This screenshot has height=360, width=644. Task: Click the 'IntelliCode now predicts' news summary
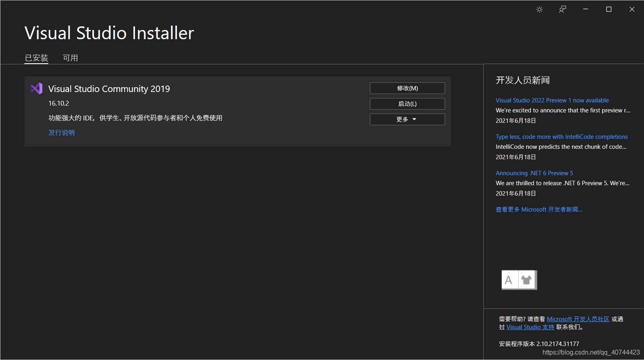click(561, 147)
